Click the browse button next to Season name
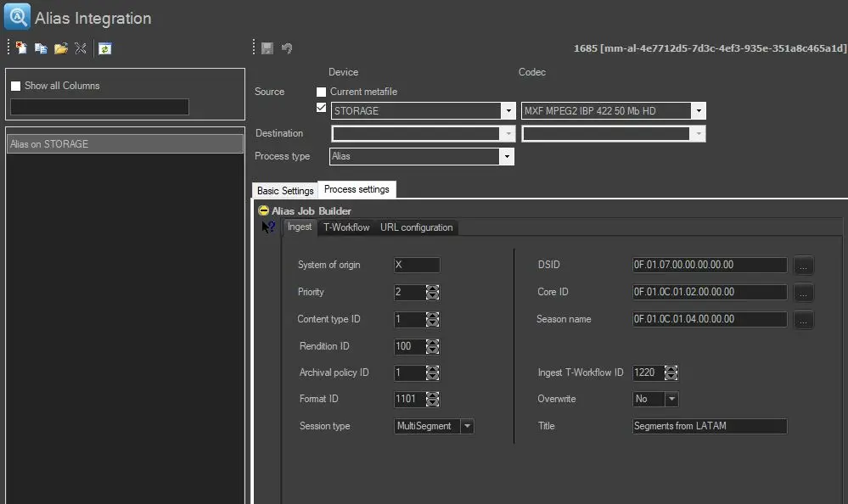 click(x=804, y=320)
